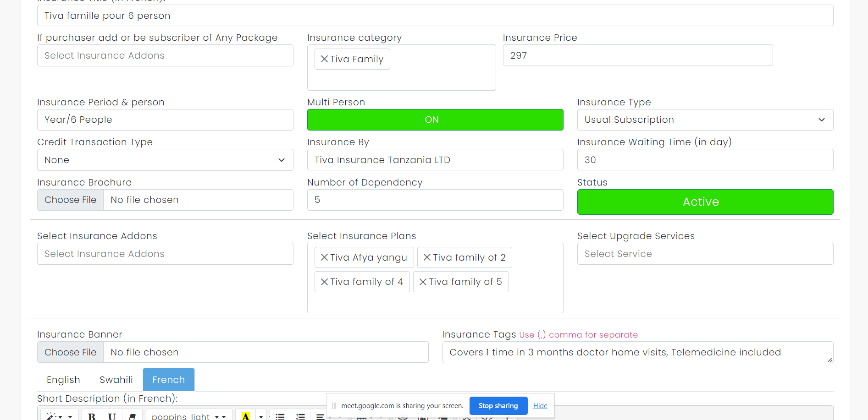Screen dimensions: 868x420
Task: Pick the yellow text highlight color
Action: [246, 416]
